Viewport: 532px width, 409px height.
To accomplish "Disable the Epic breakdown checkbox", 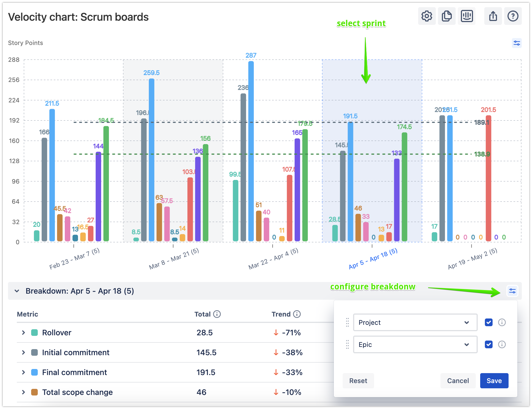I will tap(488, 344).
